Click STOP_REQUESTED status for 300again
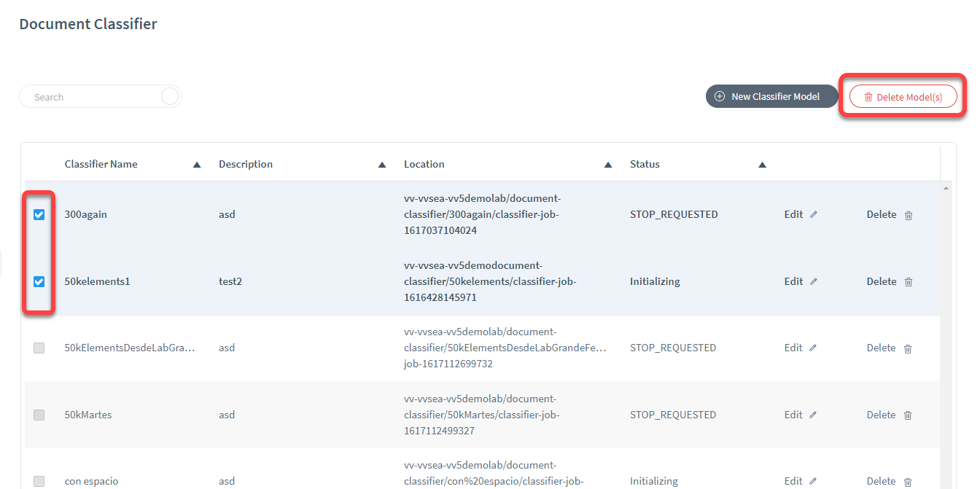This screenshot has width=980, height=489. (674, 214)
